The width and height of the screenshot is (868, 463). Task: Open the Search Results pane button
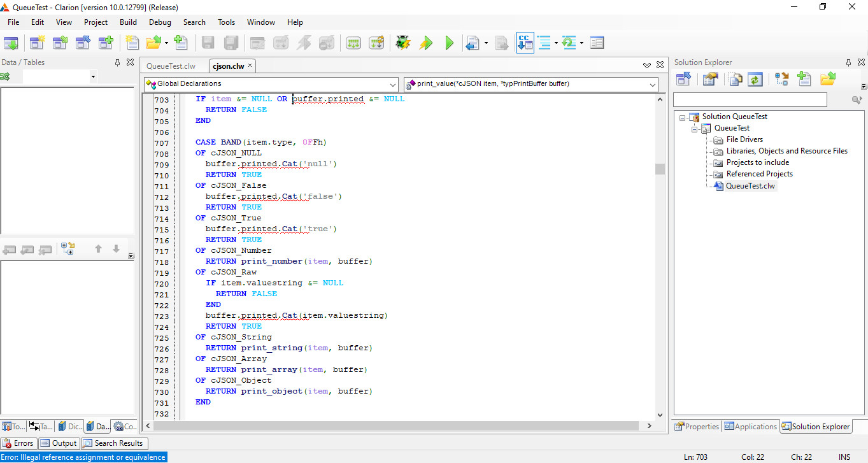coord(113,443)
